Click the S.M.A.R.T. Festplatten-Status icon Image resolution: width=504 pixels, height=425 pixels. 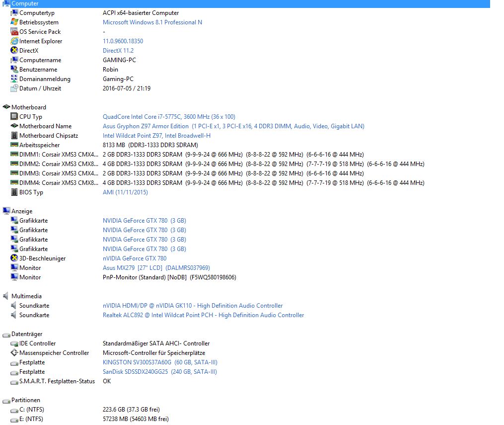[14, 382]
